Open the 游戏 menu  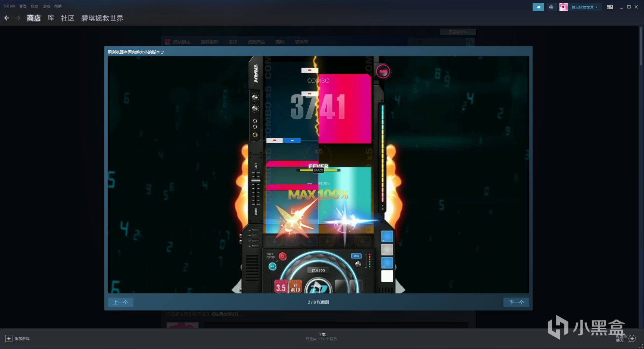(46, 6)
